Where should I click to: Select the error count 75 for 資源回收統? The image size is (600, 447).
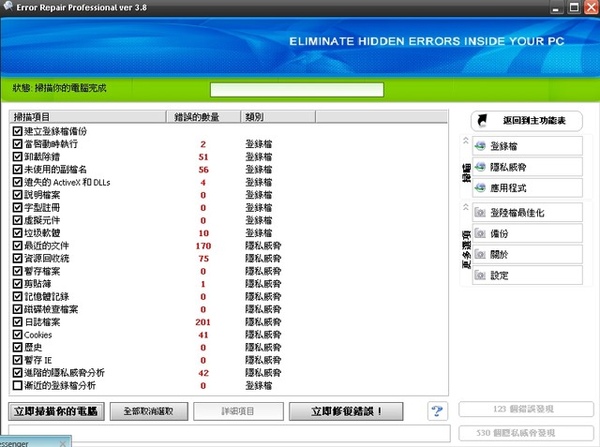point(204,259)
